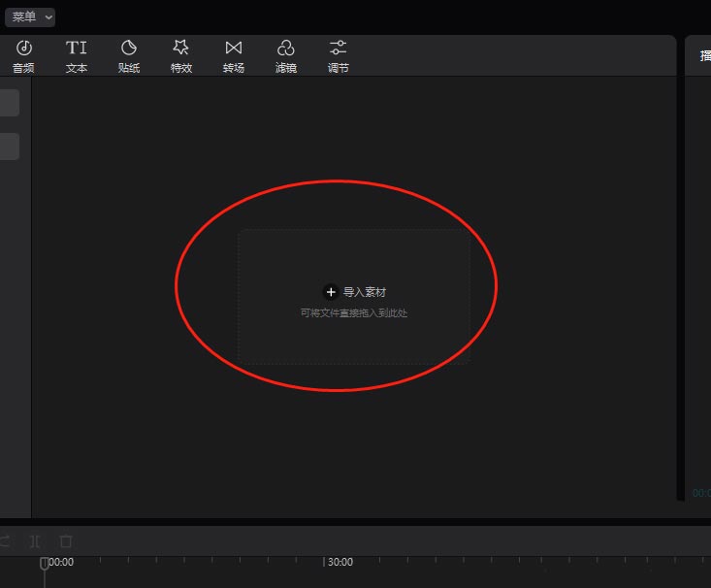Click the split clip icon above timeline
The height and width of the screenshot is (588, 711).
[x=35, y=540]
